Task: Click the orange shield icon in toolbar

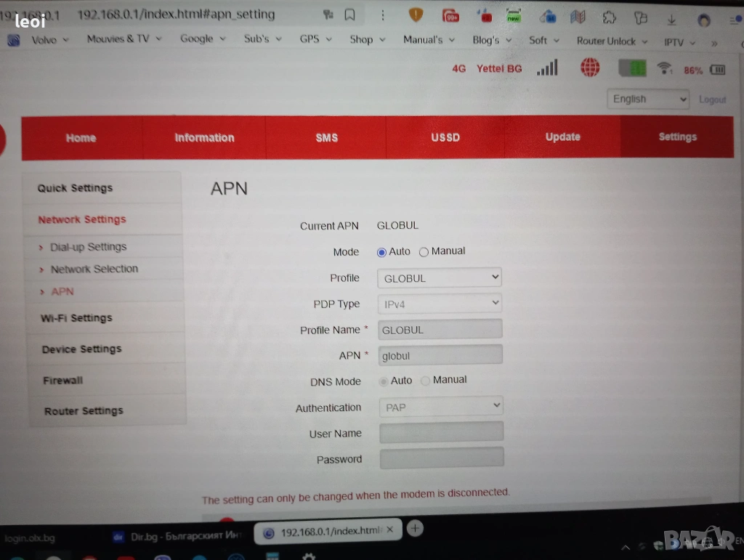Action: point(416,15)
